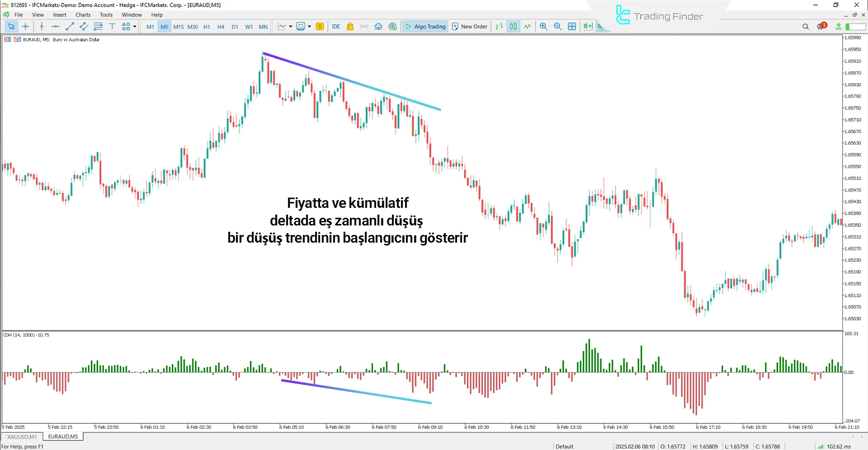Open the indicators list dropdown arrow
Screen dimensions: 868x450
pos(309,27)
